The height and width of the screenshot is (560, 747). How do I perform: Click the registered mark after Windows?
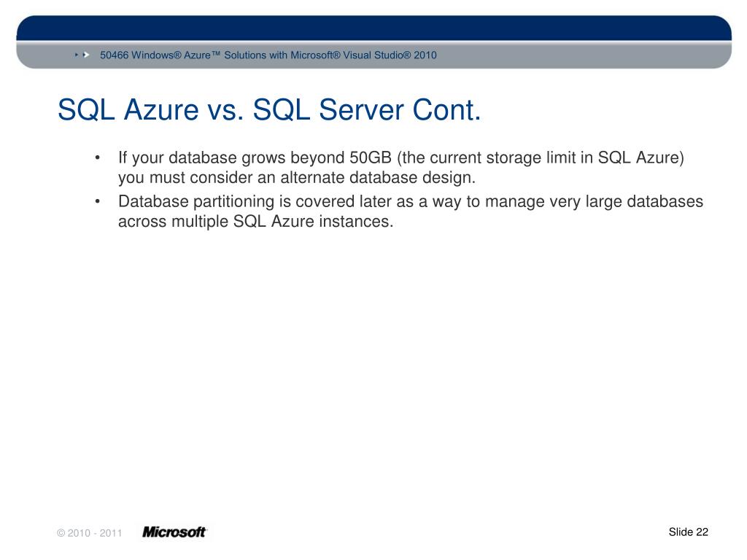[x=178, y=54]
